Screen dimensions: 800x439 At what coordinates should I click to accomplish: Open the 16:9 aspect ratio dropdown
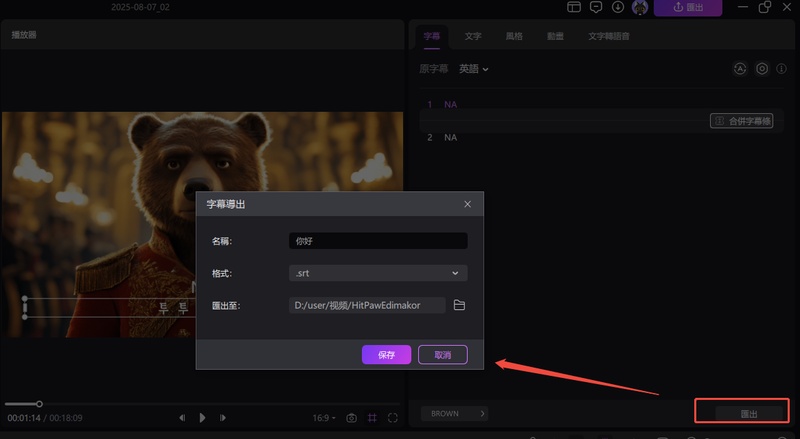click(x=324, y=418)
